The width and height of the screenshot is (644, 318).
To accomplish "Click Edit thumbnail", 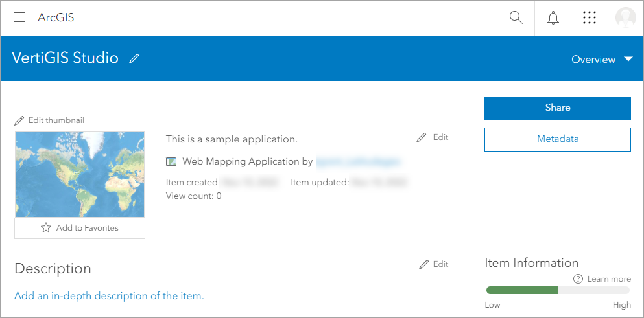I will point(49,120).
